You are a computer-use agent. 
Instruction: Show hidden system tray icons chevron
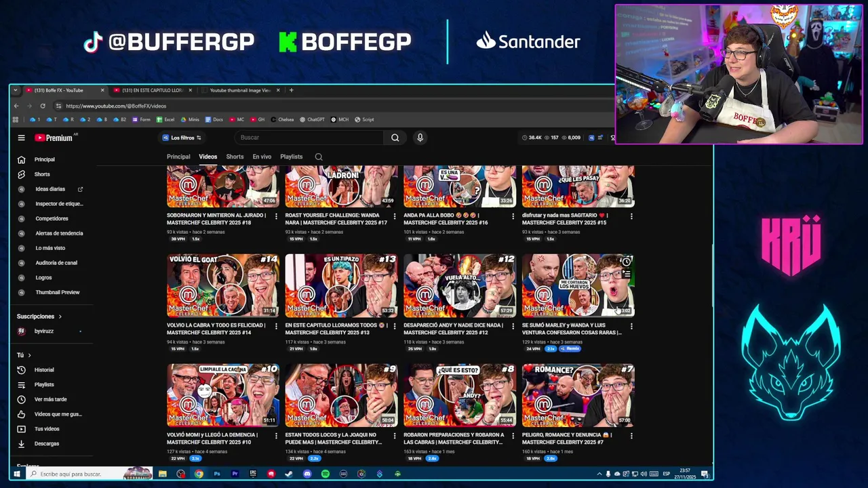click(x=599, y=474)
